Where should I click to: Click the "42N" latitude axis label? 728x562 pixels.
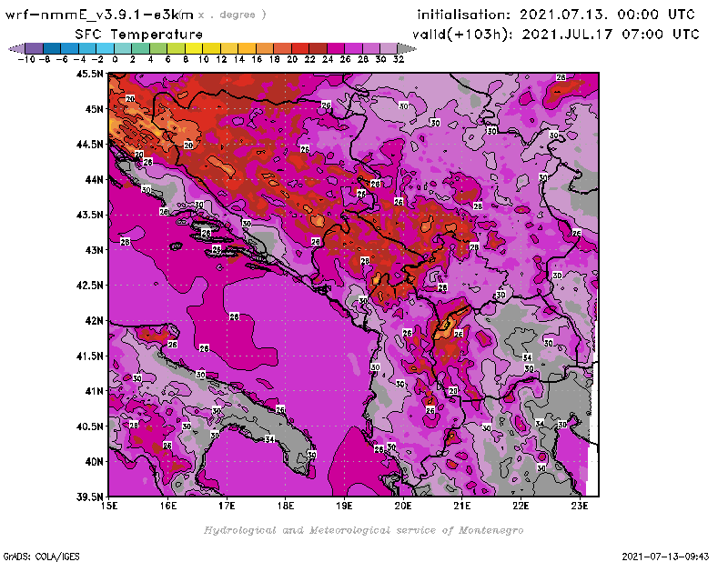(x=95, y=321)
